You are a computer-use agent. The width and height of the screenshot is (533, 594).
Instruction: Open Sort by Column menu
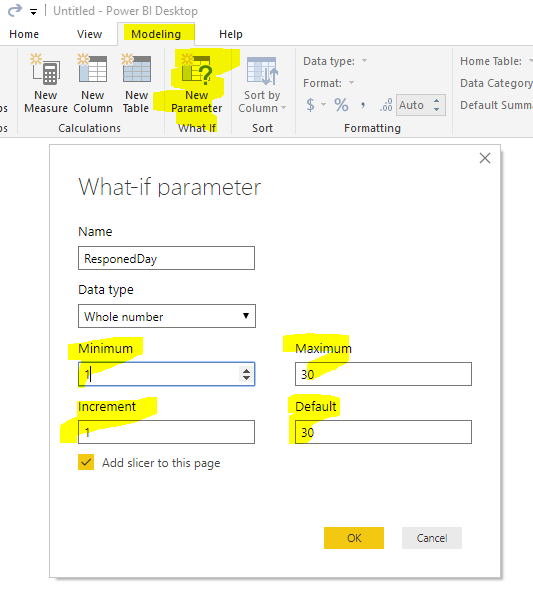[262, 102]
